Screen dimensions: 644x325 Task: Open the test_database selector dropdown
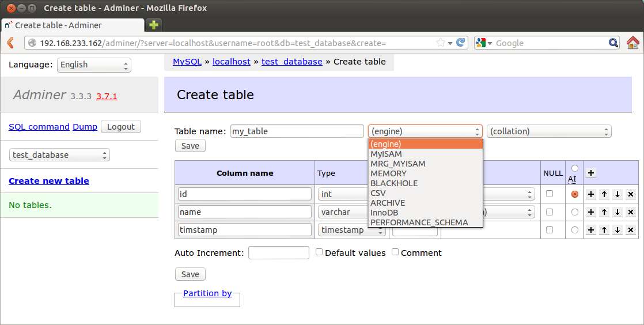click(59, 155)
